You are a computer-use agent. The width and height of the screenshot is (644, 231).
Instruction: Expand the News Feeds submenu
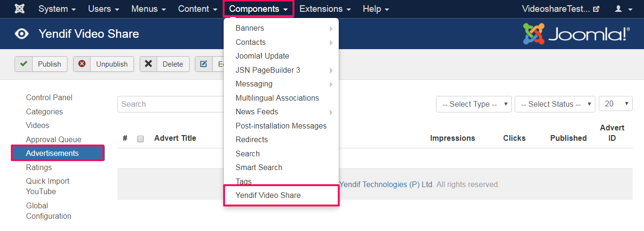pyautogui.click(x=281, y=111)
